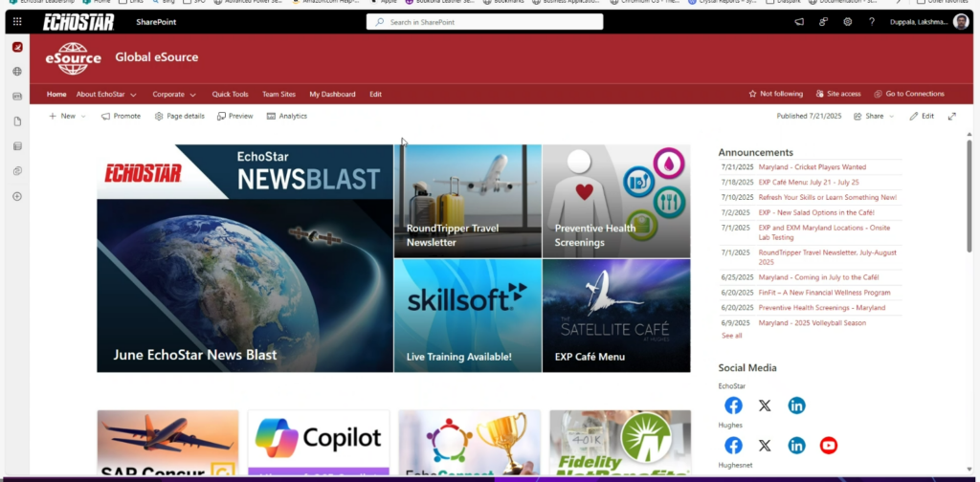Open FinFit Financial Wellness Program link
This screenshot has width=980, height=482.
tap(824, 293)
